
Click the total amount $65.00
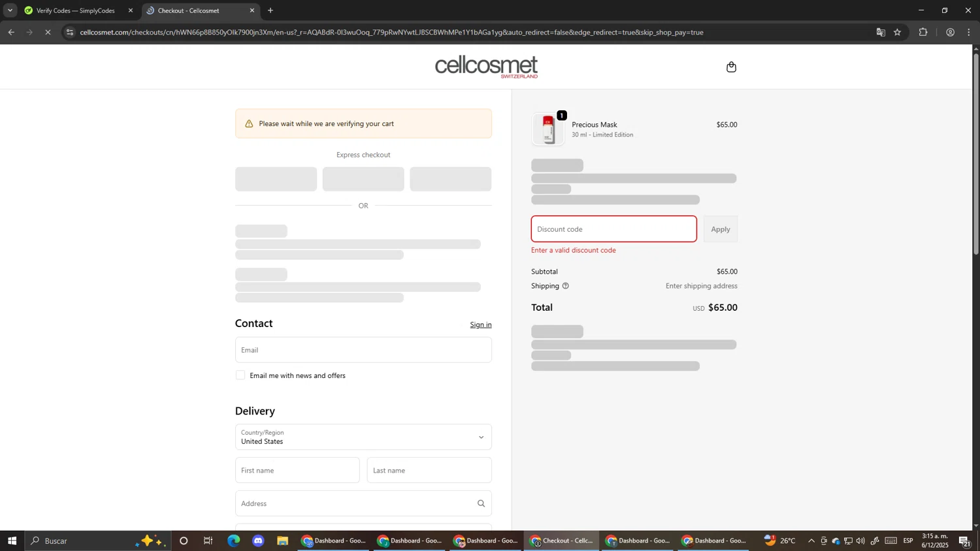[723, 307]
